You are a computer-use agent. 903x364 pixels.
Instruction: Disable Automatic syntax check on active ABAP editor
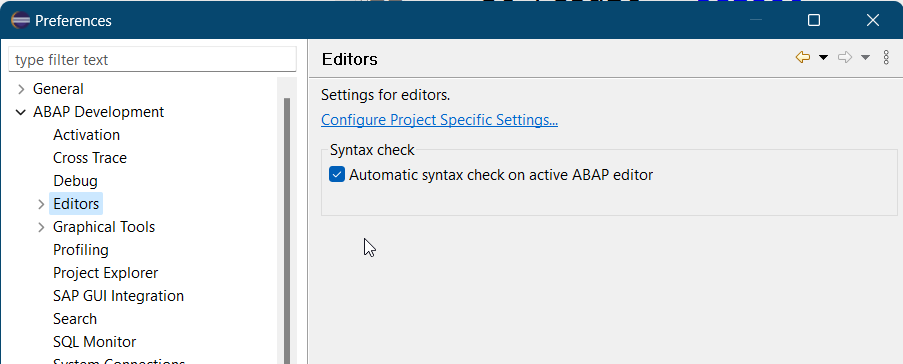(x=337, y=175)
